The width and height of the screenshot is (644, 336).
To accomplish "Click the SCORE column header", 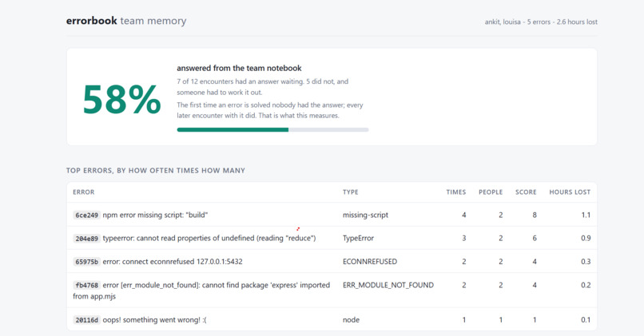I will (526, 192).
